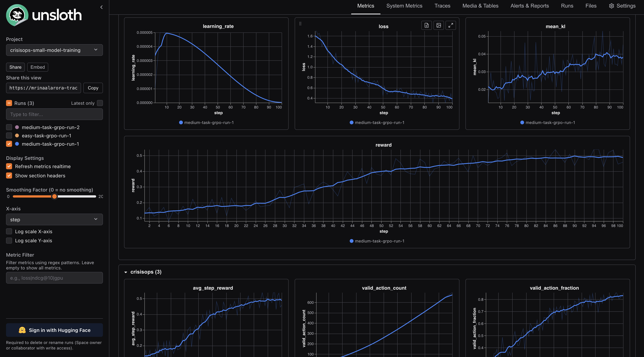This screenshot has height=357, width=644.
Task: Check the easy-task-grpo-run-1 run
Action: click(9, 136)
